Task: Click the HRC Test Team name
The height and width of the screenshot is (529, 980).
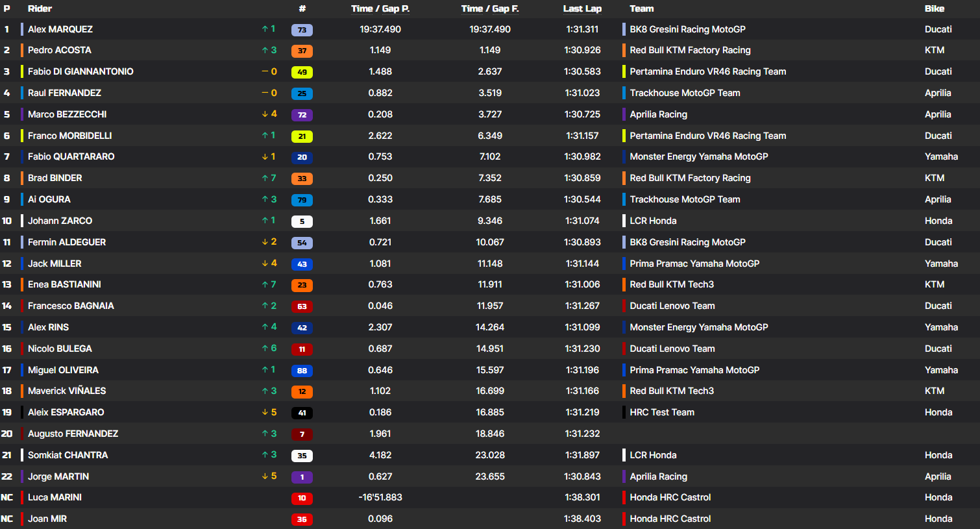Action: 661,412
